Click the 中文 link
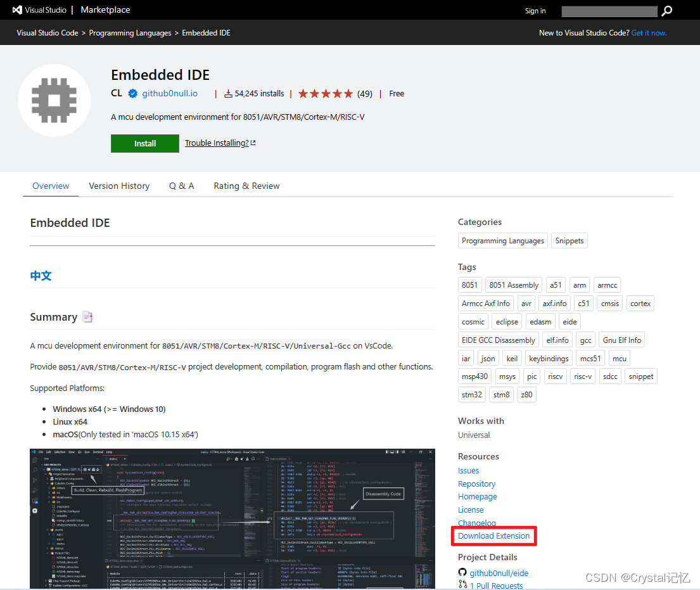Image resolution: width=700 pixels, height=590 pixels. [x=41, y=276]
